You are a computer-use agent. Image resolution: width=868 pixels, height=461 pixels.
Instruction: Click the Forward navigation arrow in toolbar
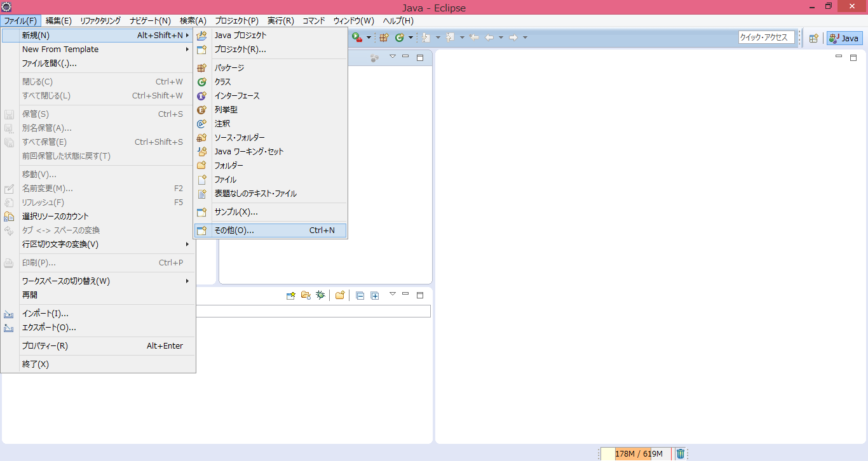(x=513, y=37)
